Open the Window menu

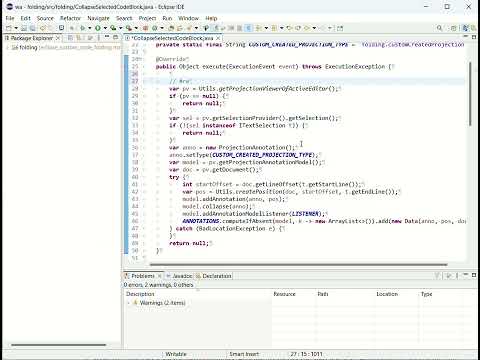point(188,18)
